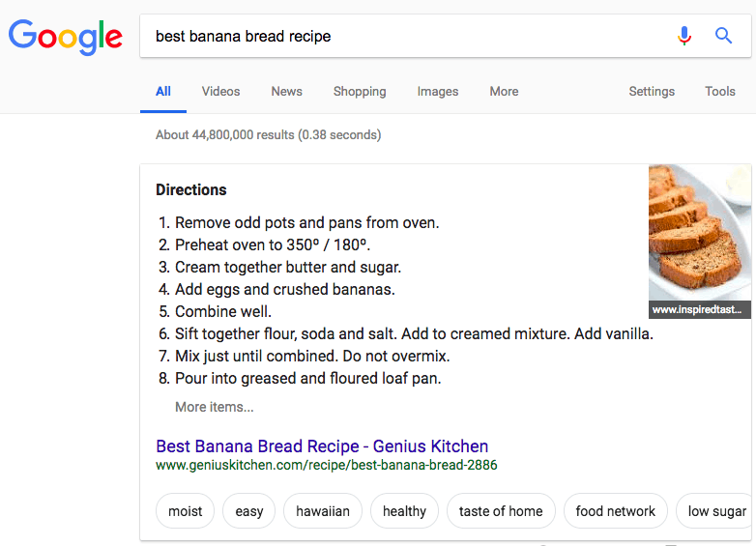This screenshot has height=546, width=756.
Task: Choose the 'food network' chip
Action: coord(615,511)
